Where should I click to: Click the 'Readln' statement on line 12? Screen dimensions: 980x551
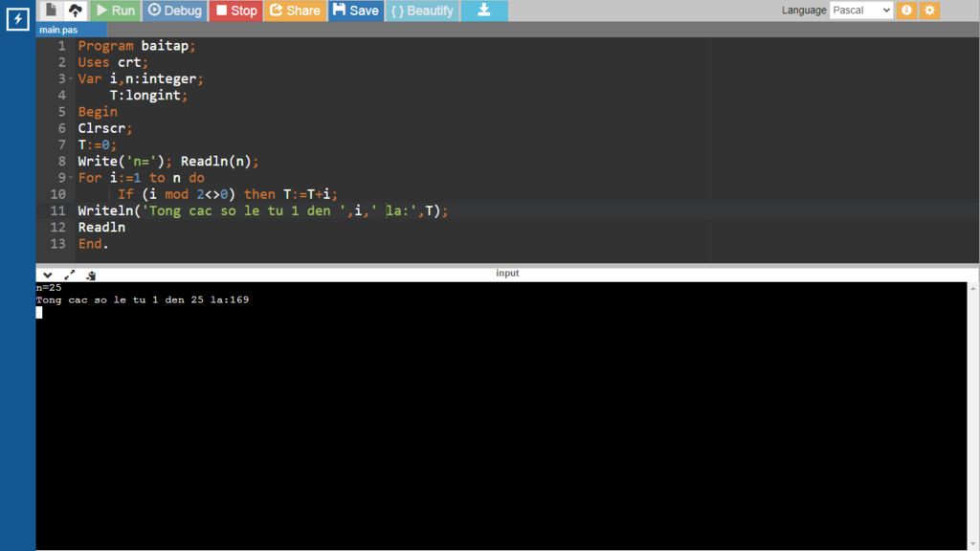click(x=101, y=228)
